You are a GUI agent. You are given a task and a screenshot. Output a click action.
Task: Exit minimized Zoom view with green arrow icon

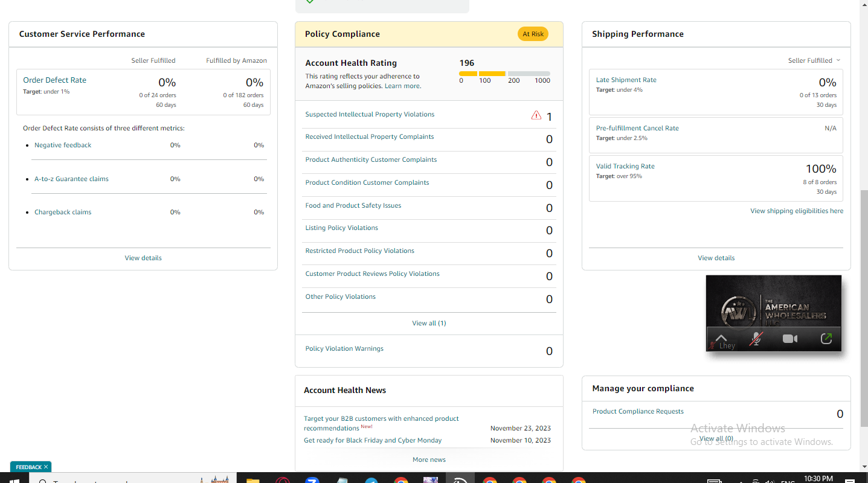click(826, 339)
